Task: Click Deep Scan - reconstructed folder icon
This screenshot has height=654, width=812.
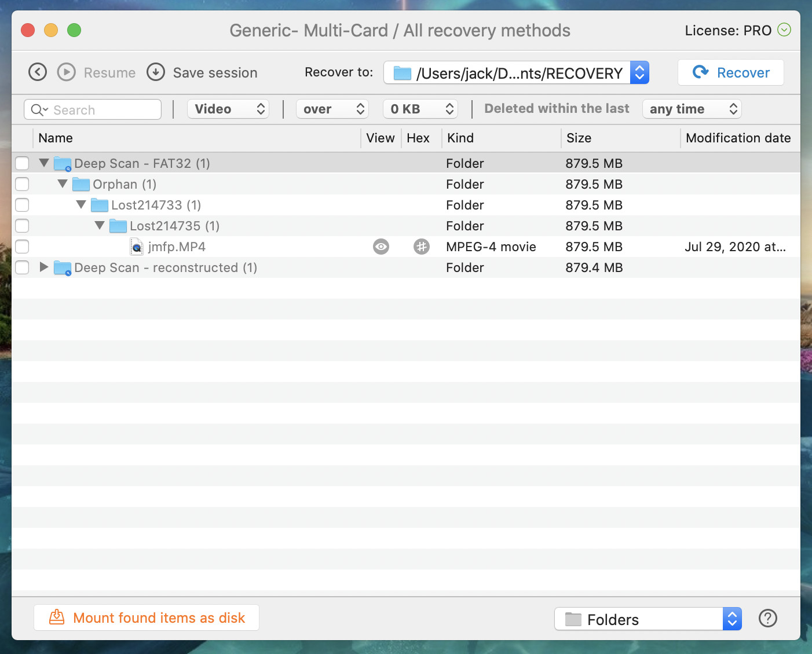Action: point(63,268)
